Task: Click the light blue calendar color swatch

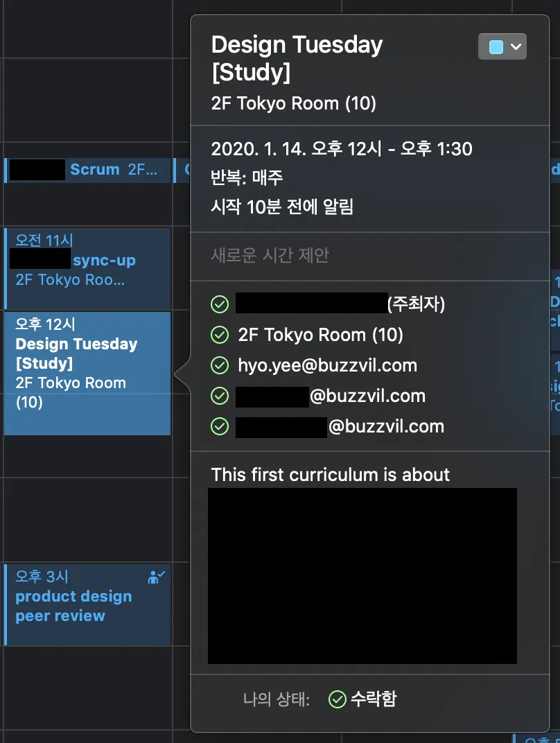Action: (x=496, y=47)
